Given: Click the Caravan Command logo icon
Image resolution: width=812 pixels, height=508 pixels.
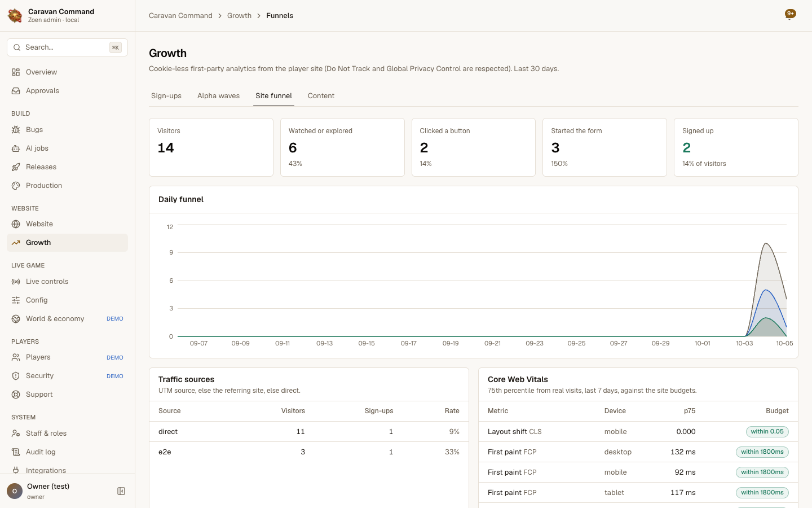Looking at the screenshot, I should (15, 16).
